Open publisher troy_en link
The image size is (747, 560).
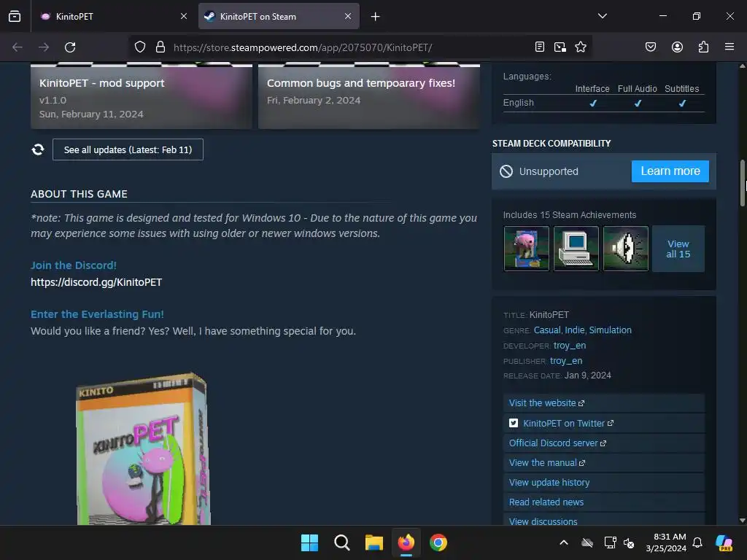[566, 360]
